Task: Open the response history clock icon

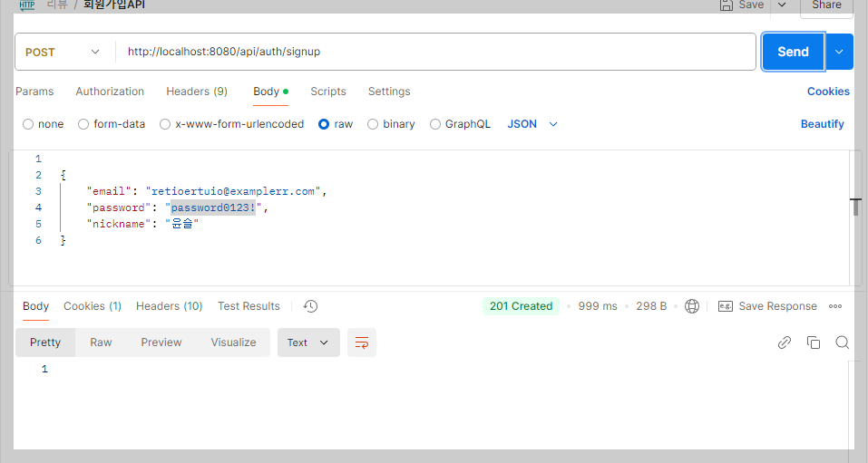Action: [x=310, y=306]
